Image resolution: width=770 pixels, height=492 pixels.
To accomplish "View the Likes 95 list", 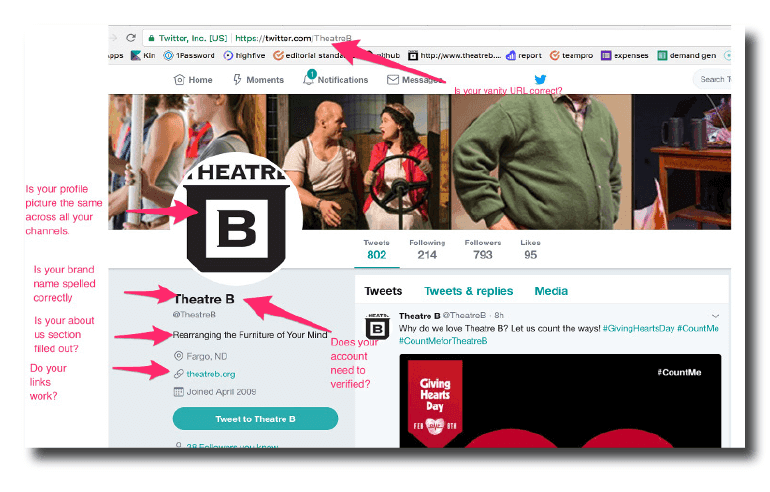I will pyautogui.click(x=530, y=249).
